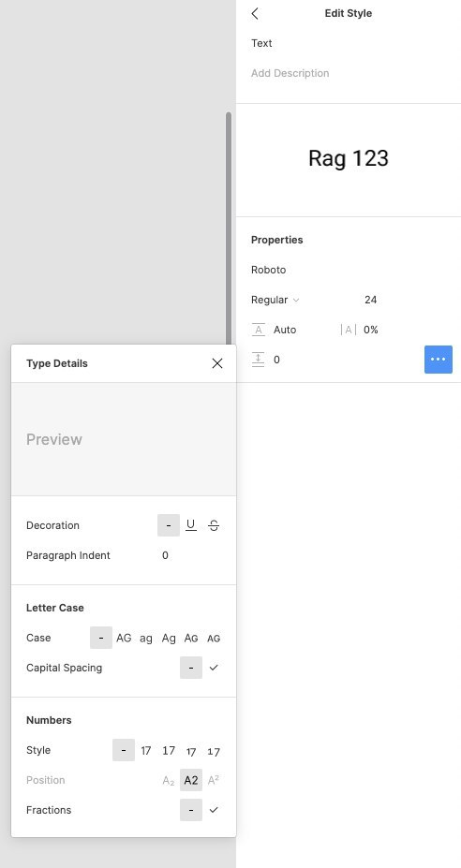Open the Roboto font family picker
461x868 pixels.
pos(269,270)
